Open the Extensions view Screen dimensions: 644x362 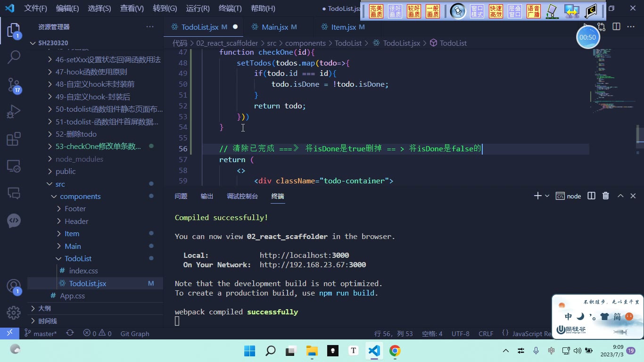click(14, 139)
